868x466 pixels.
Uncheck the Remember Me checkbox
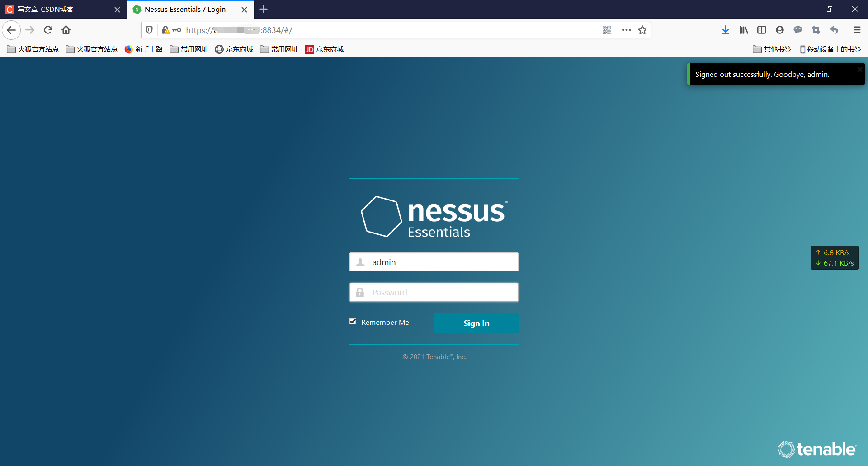(353, 321)
